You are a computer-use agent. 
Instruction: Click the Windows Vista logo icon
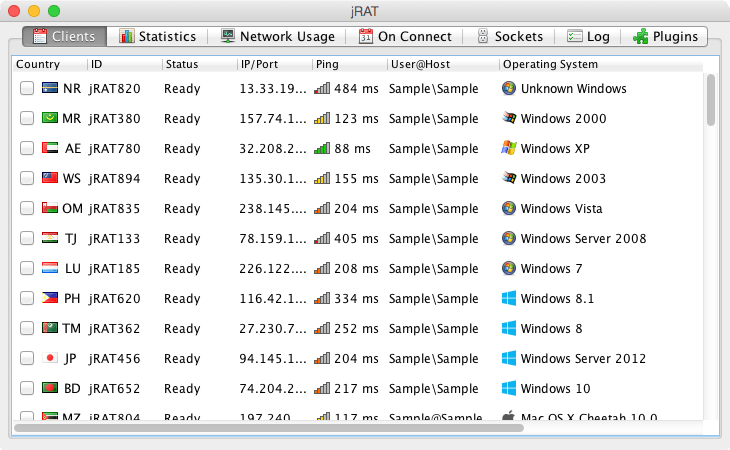pos(509,209)
